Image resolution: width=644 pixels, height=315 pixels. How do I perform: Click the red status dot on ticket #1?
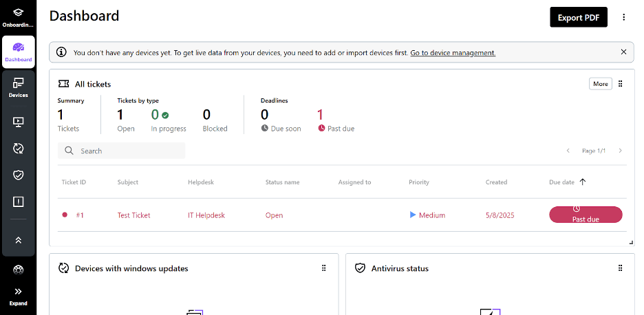pos(65,215)
